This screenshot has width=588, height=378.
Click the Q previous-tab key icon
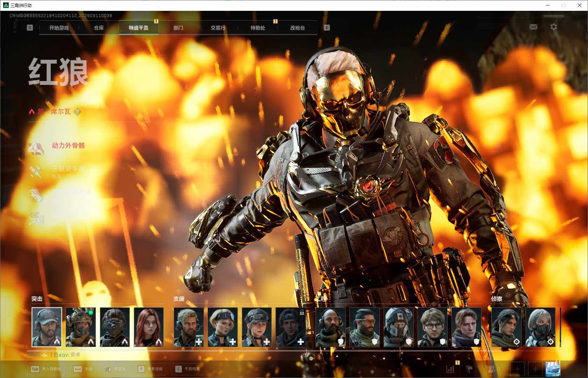[x=30, y=28]
